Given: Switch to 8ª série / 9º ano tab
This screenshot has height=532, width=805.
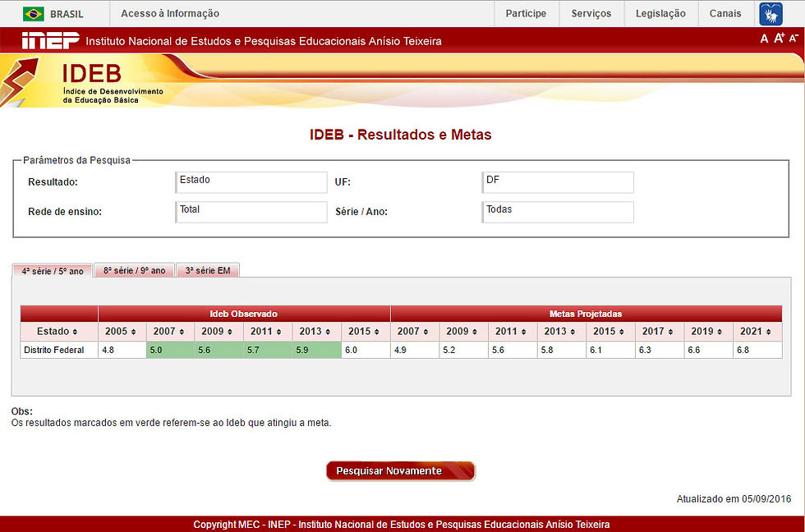Looking at the screenshot, I should tap(135, 270).
